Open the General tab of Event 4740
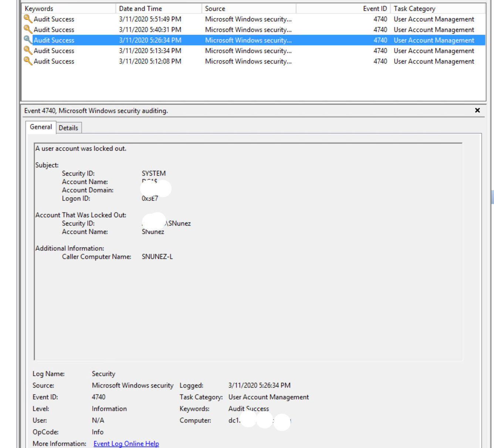Viewport: 494px width, 448px height. [x=41, y=127]
